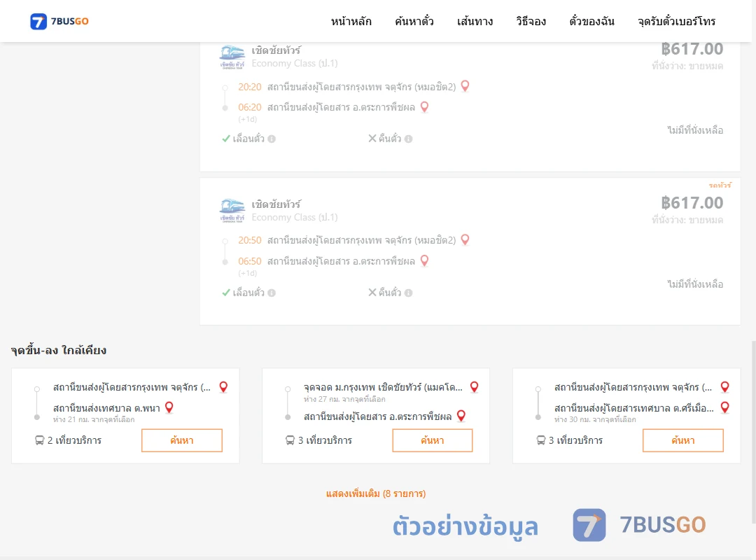Click the 06:20 arrival time
756x560 pixels.
(250, 107)
